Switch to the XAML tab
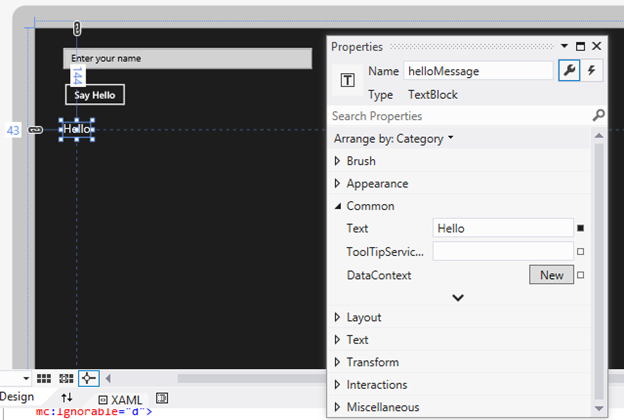The height and width of the screenshot is (420, 624). (x=126, y=400)
